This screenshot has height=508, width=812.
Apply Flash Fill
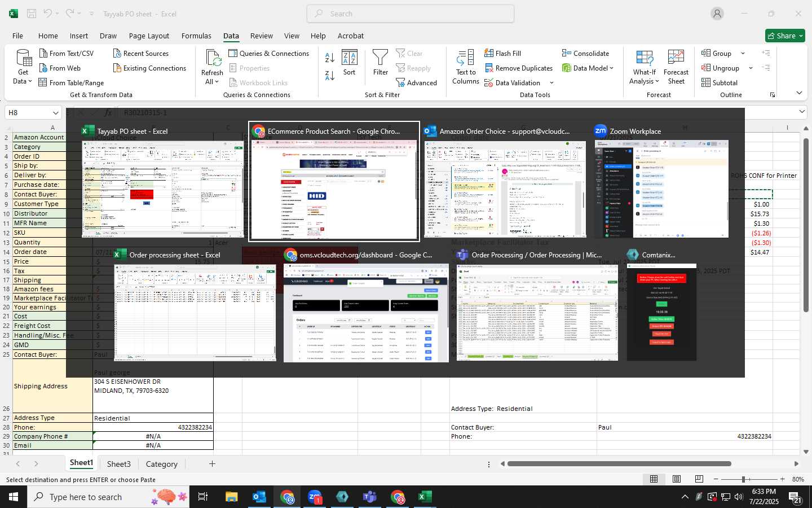point(502,53)
